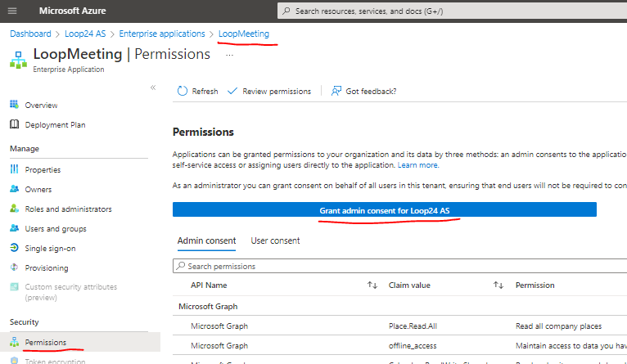Screen dimensions: 627x364
Task: Open Review permissions
Action: coord(277,92)
